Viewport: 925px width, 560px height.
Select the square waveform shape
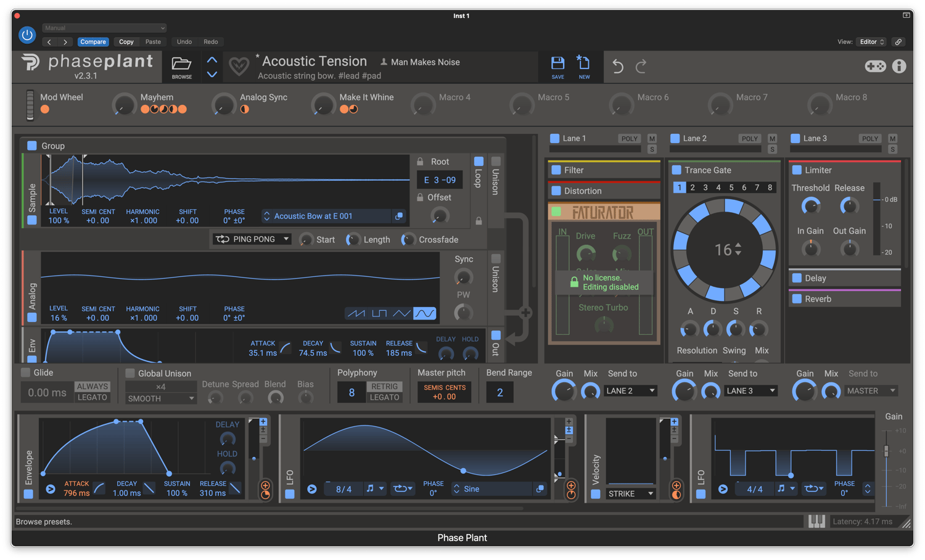coord(379,314)
